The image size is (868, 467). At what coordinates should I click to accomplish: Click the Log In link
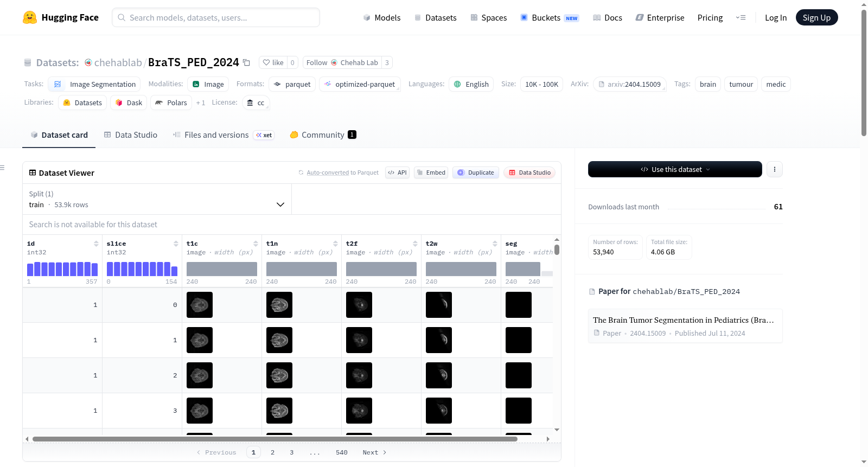[776, 17]
